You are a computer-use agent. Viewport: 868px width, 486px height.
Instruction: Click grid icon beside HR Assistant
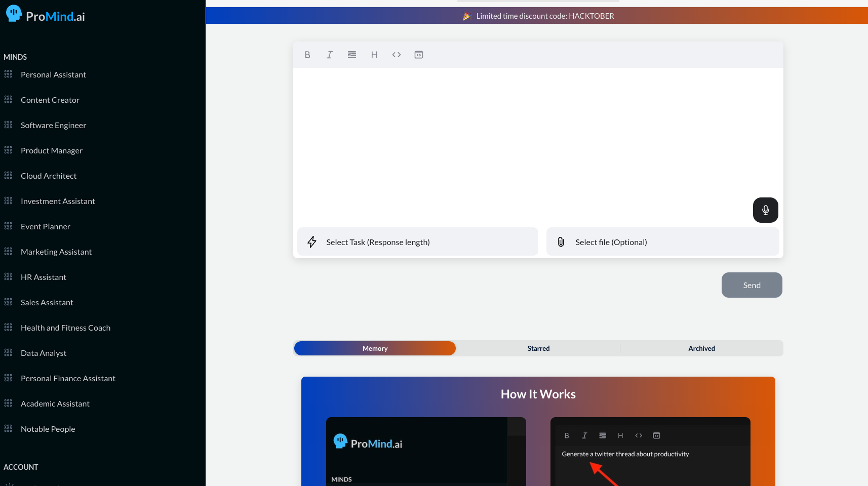[x=8, y=277]
